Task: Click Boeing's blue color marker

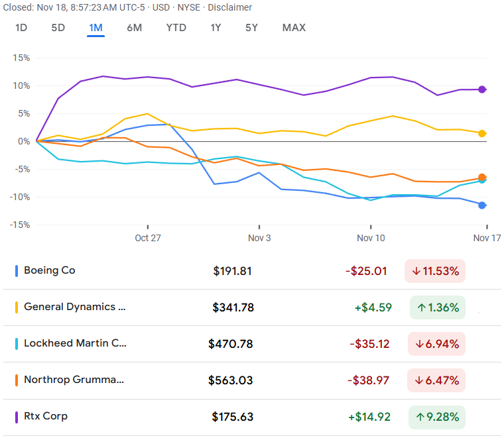Action: pos(17,271)
